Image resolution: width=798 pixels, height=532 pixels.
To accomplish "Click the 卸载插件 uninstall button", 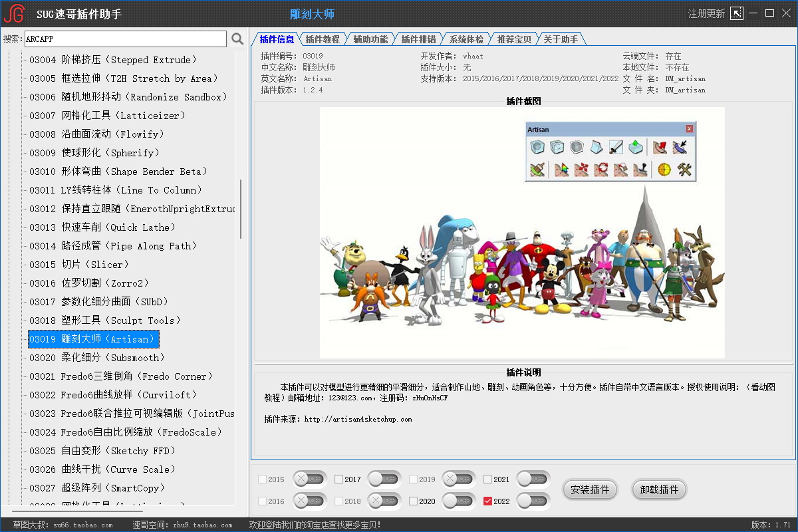I will (x=659, y=489).
